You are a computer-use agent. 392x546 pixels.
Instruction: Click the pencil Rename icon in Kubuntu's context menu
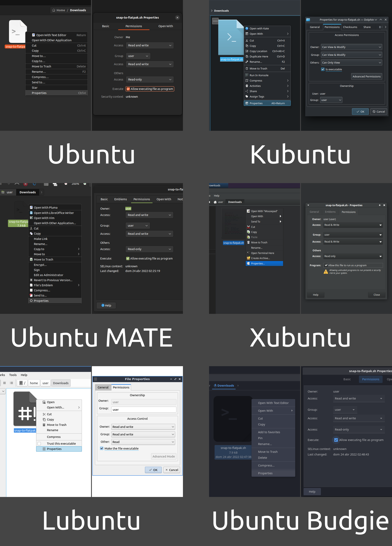[x=247, y=62]
